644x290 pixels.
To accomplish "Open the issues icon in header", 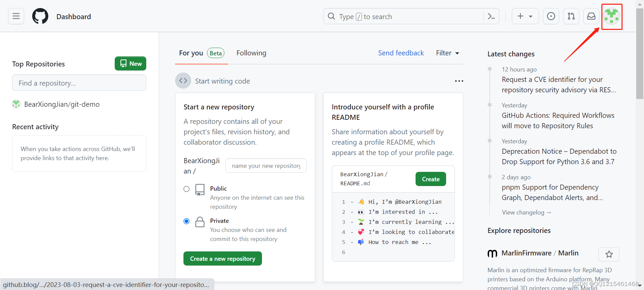I will pyautogui.click(x=551, y=16).
